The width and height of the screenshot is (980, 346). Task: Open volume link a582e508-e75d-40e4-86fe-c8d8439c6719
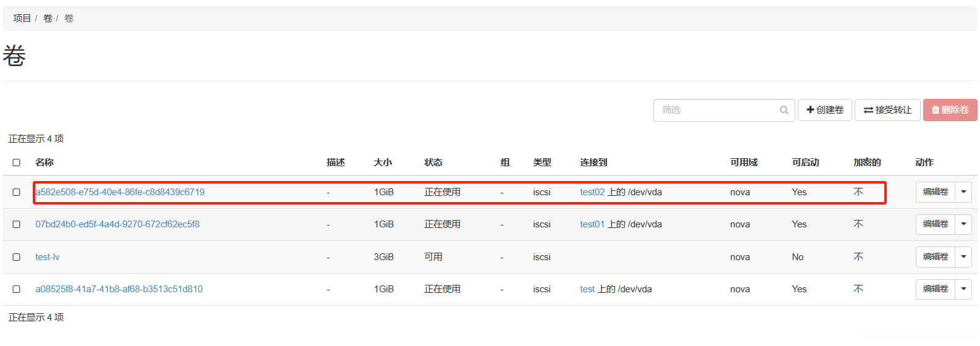(x=120, y=192)
